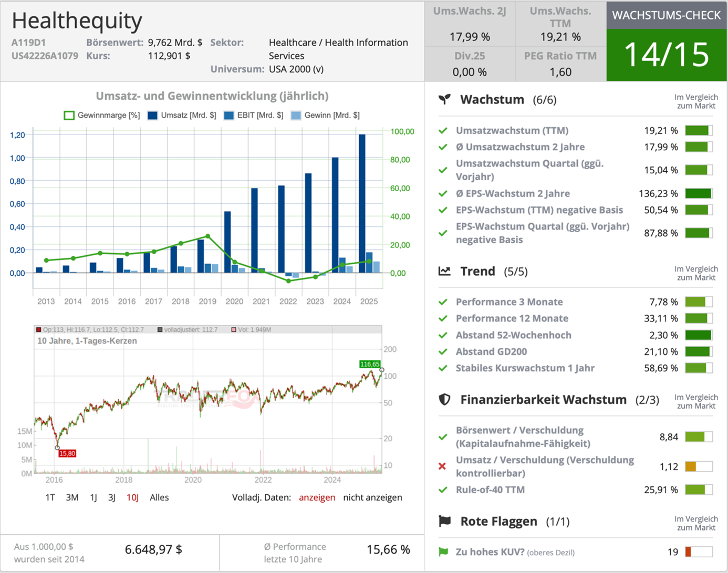728x573 pixels.
Task: Click the checkmark next to Umsatzwachstum (TTM)
Action: [443, 131]
